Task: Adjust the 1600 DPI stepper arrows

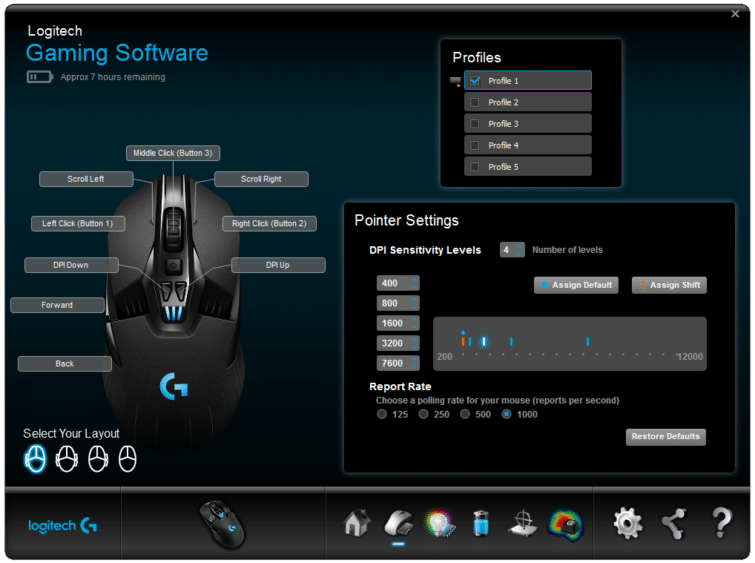Action: click(x=415, y=323)
